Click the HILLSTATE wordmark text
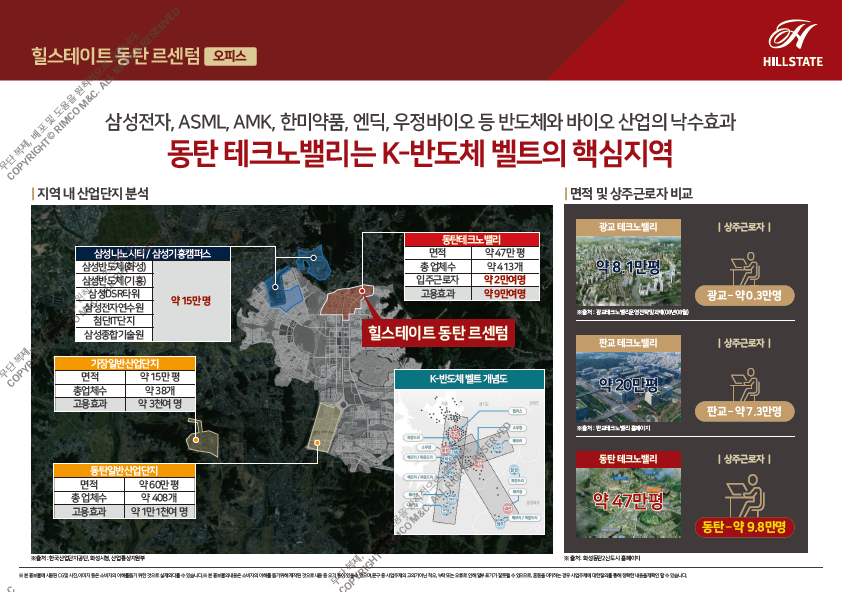 pyautogui.click(x=793, y=62)
